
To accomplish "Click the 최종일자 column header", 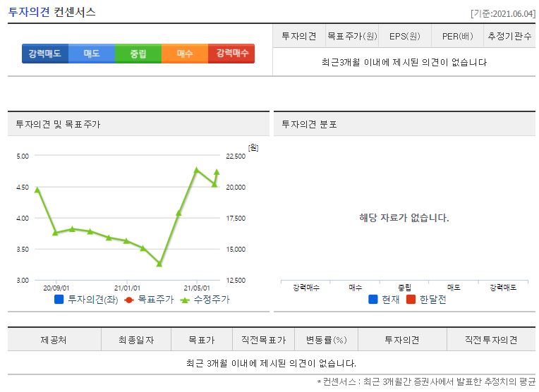I will click(136, 340).
